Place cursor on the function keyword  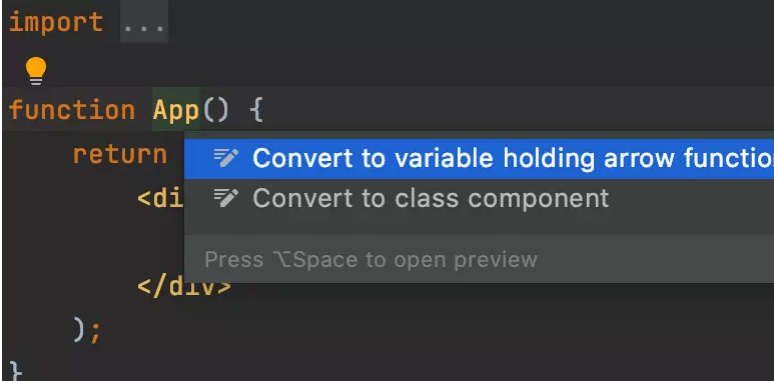pos(72,110)
